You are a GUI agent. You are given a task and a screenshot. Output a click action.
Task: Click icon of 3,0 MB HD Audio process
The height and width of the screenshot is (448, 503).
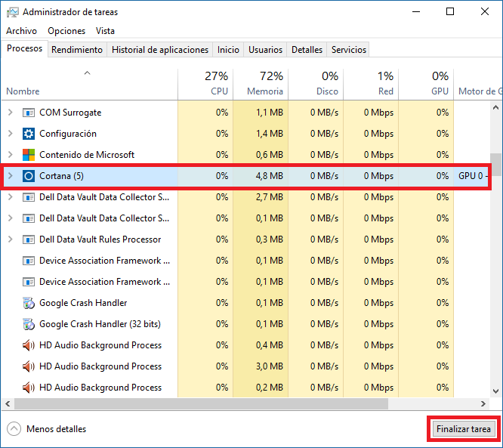(x=29, y=366)
